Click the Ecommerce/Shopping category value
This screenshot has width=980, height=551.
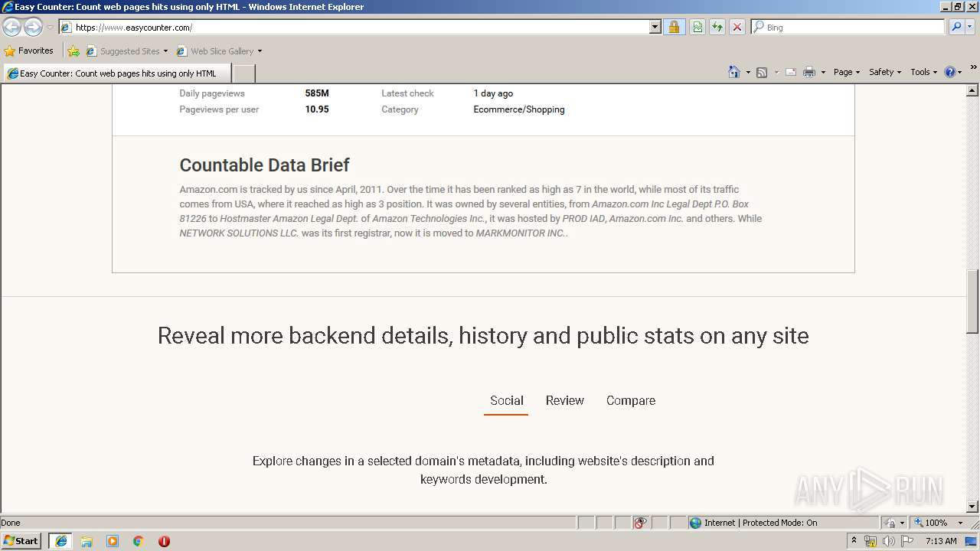pos(519,109)
